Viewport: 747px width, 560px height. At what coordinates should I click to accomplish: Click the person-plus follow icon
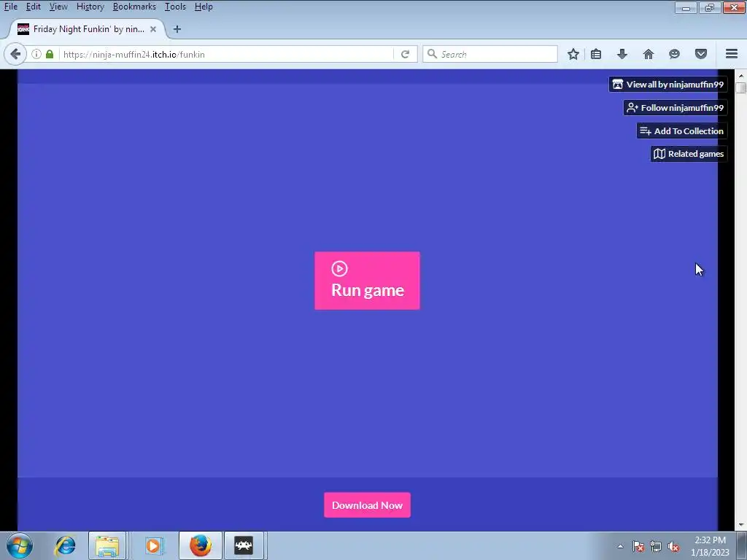click(632, 108)
